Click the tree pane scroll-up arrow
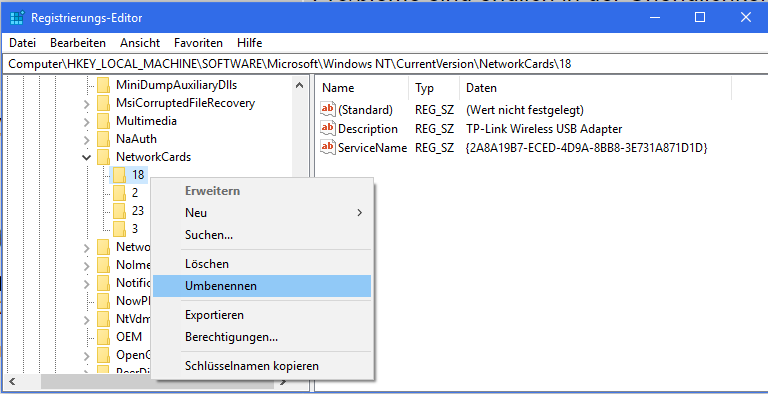The image size is (768, 394). pyautogui.click(x=299, y=86)
